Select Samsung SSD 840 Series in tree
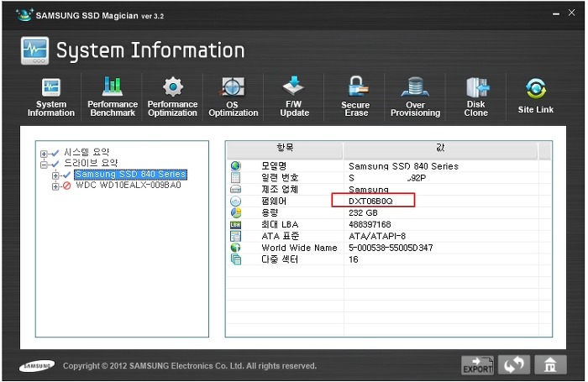The height and width of the screenshot is (382, 588). click(x=130, y=175)
